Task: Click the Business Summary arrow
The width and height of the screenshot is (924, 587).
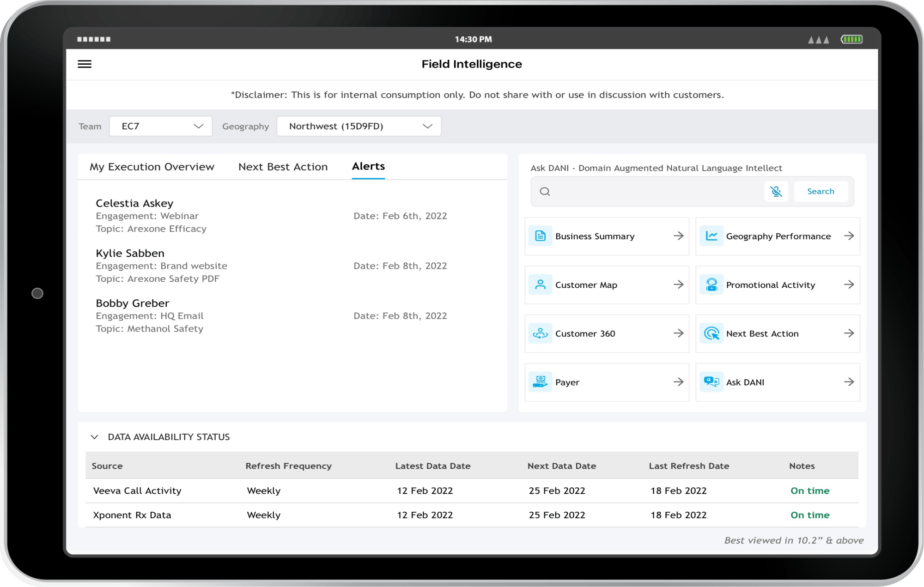Action: [x=678, y=236]
